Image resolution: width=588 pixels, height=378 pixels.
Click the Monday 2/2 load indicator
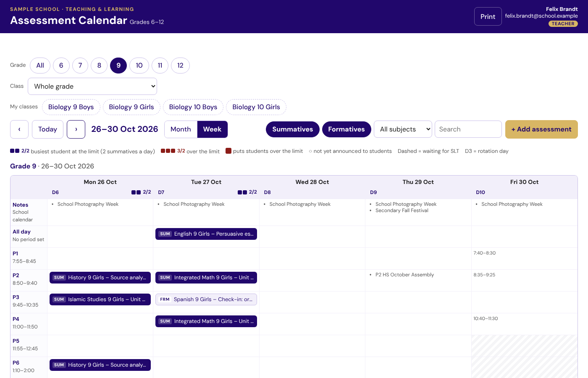[x=141, y=192]
